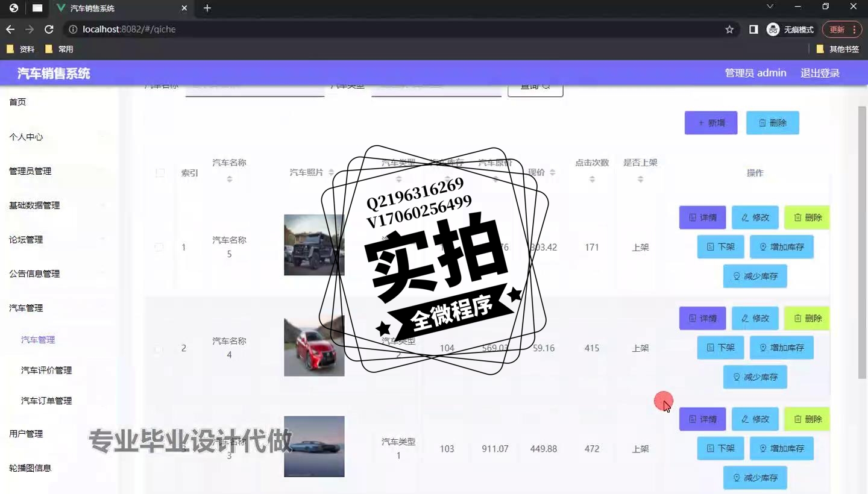Click the top 删除 batch delete button
Viewport: 868px width, 494px height.
tap(772, 123)
